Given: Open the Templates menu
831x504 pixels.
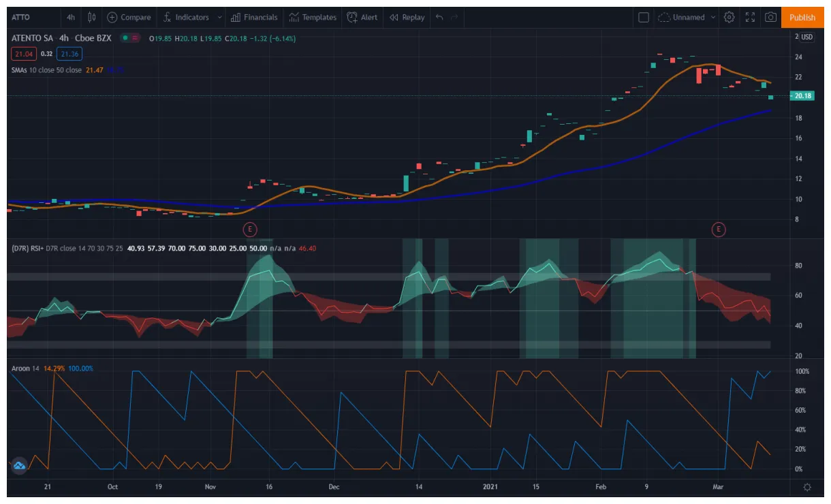Looking at the screenshot, I should click(313, 17).
